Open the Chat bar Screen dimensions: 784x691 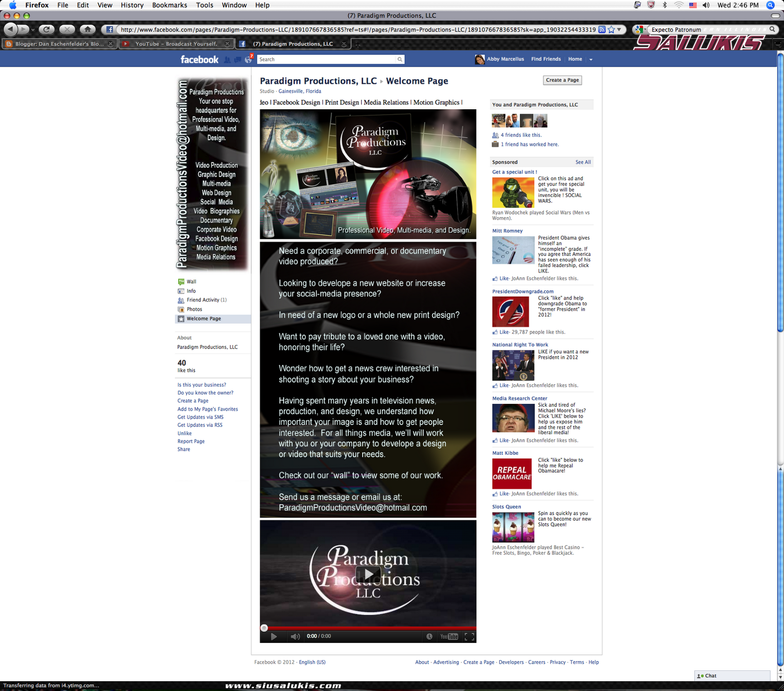tap(732, 676)
